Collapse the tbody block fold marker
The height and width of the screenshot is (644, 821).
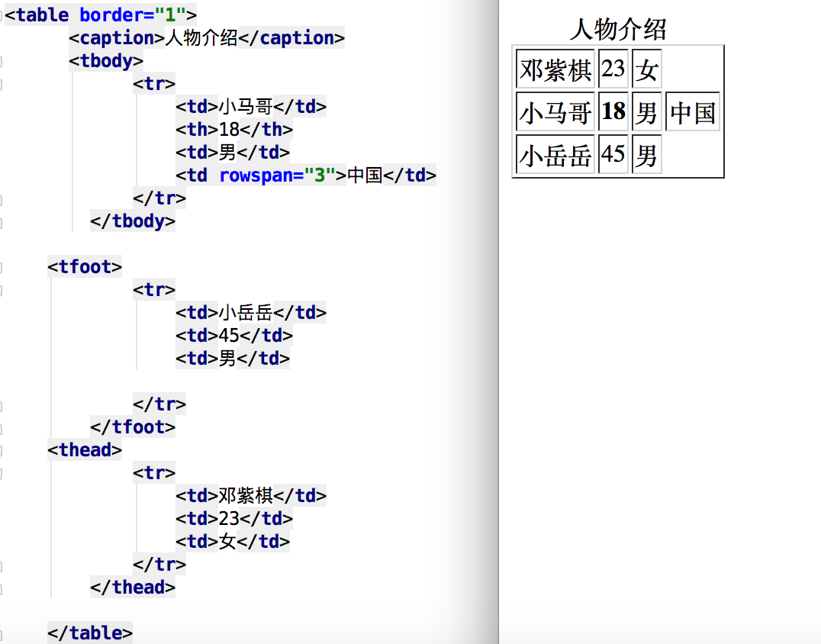click(2, 61)
